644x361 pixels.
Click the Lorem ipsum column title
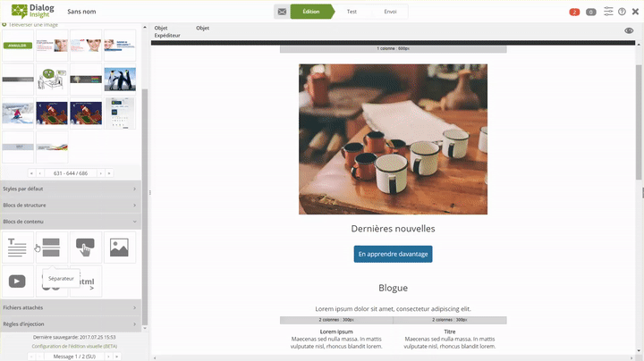tap(336, 332)
